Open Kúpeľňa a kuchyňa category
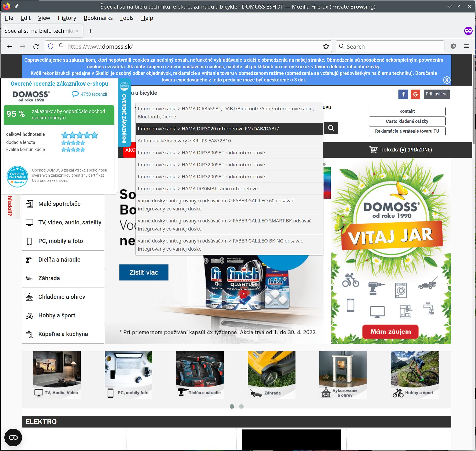Viewport: 476px width, 451px height. [x=63, y=334]
